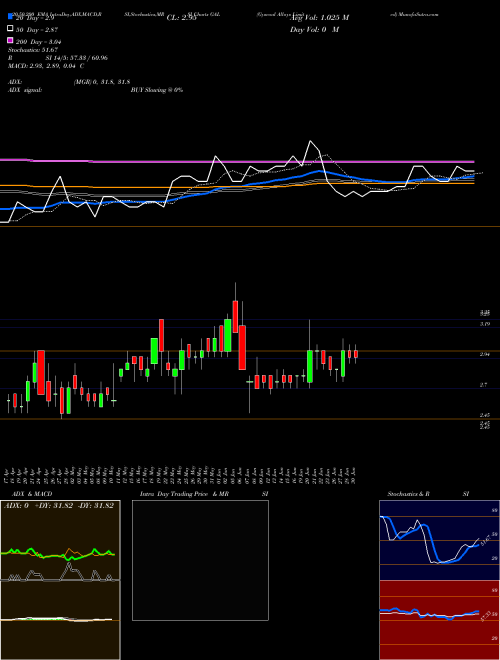Screen dimensions: 500x660
Task: Click the 'ADX signal:' label
Action: pyautogui.click(x=25, y=90)
